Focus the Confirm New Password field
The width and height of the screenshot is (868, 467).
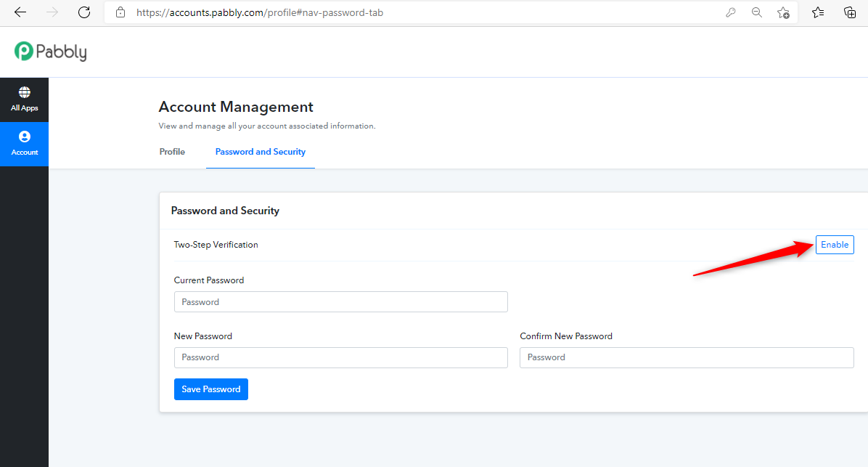(x=687, y=357)
